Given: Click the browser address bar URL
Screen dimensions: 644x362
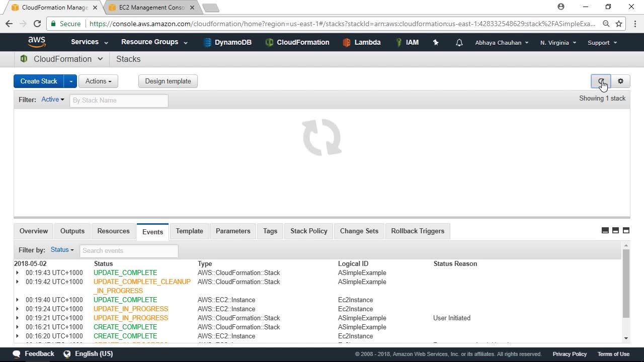Looking at the screenshot, I should tap(342, 24).
